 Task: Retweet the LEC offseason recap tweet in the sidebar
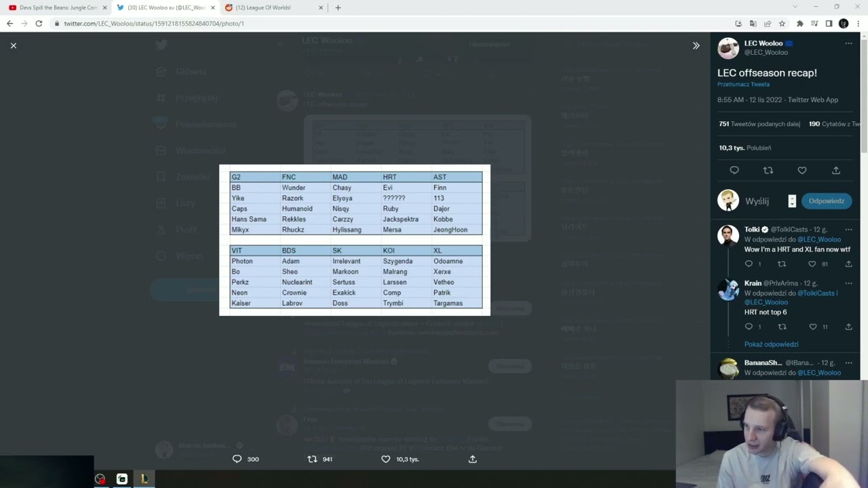(768, 170)
